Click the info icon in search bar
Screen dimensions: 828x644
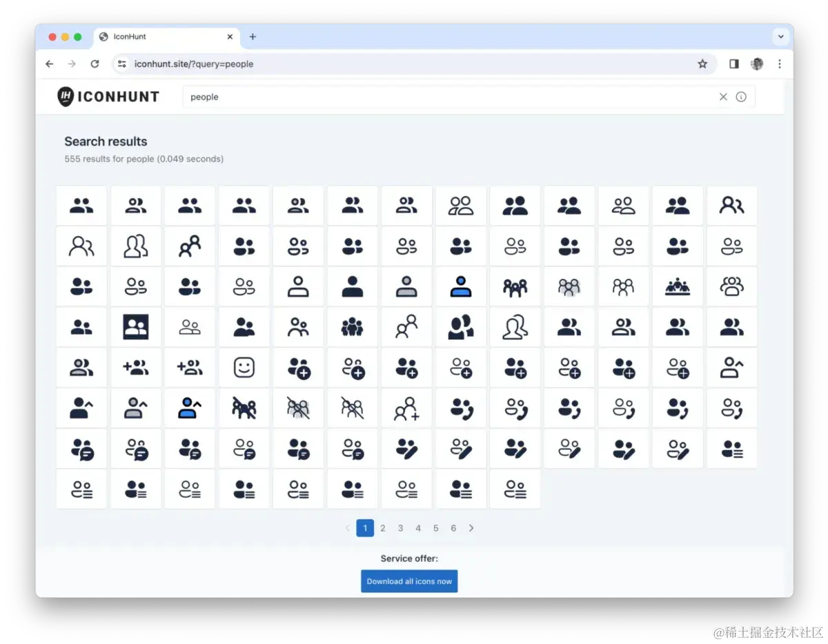pyautogui.click(x=741, y=97)
